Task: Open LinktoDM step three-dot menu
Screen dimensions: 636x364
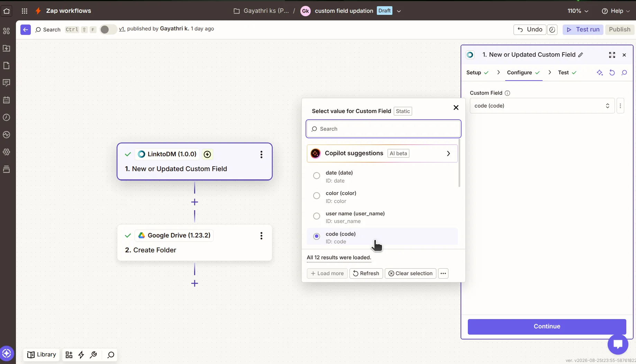Action: (x=262, y=155)
